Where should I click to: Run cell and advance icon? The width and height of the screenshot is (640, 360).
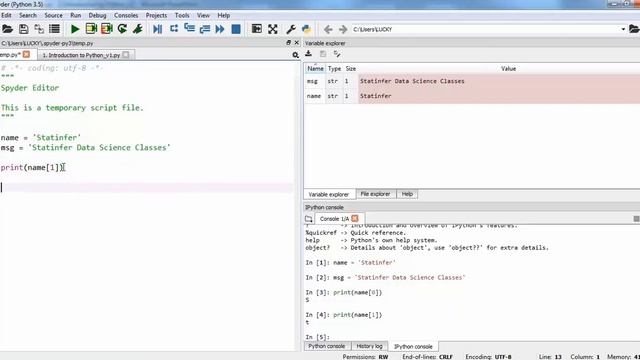pyautogui.click(x=107, y=29)
